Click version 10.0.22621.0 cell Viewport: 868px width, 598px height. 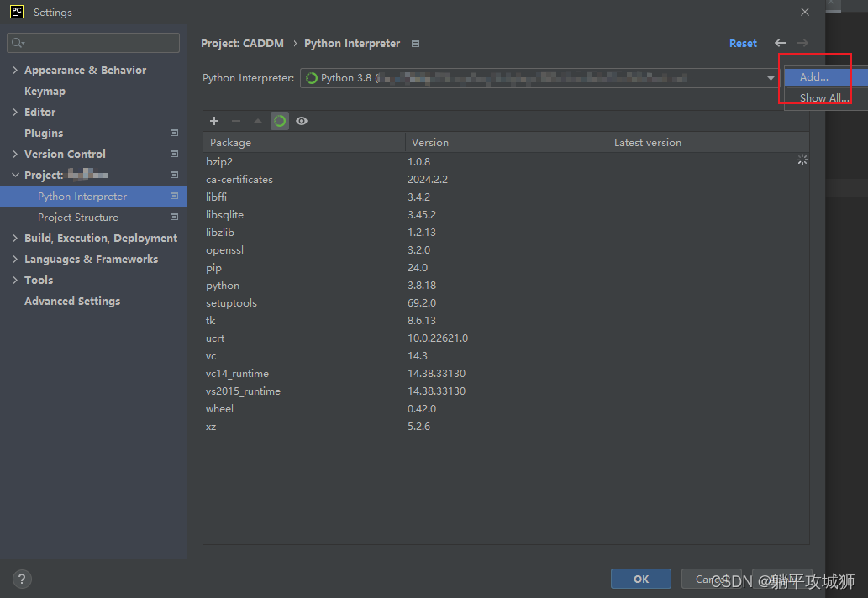click(x=437, y=338)
